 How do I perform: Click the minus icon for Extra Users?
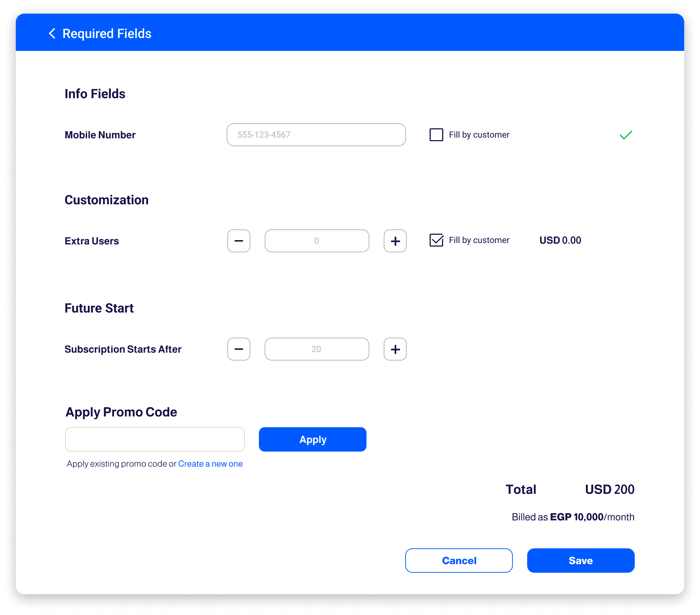(239, 240)
